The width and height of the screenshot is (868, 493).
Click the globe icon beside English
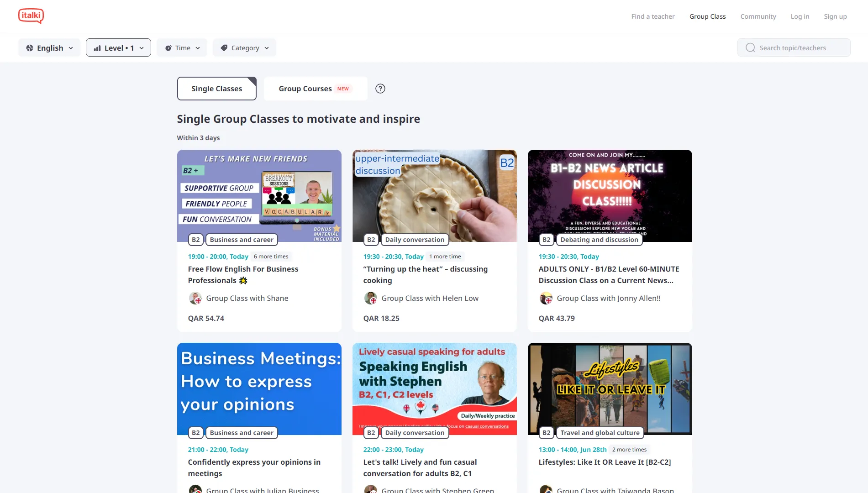click(x=30, y=48)
